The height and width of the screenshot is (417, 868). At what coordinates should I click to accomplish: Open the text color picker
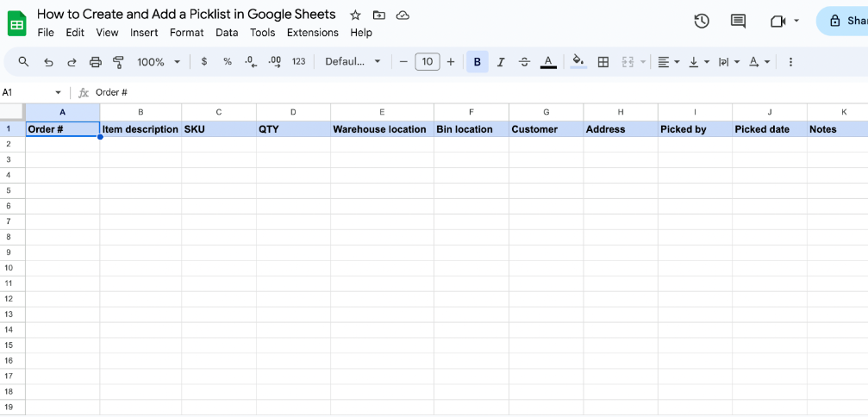(548, 62)
